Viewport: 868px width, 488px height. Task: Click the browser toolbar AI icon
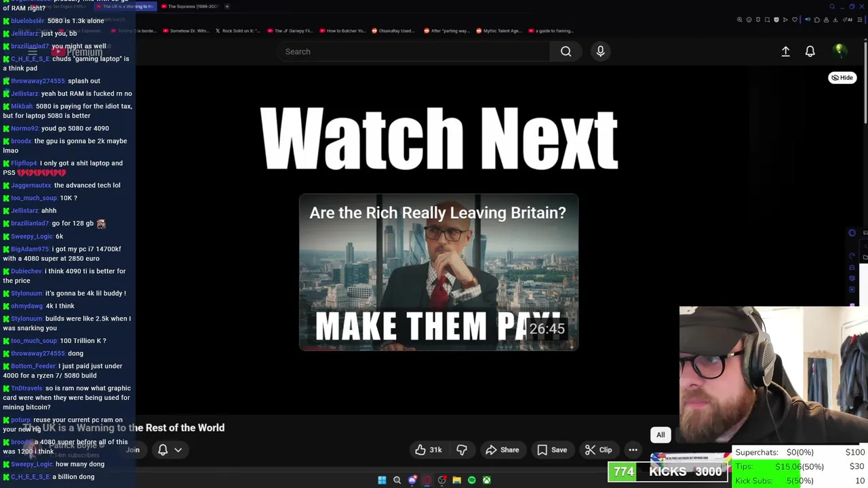(848, 20)
